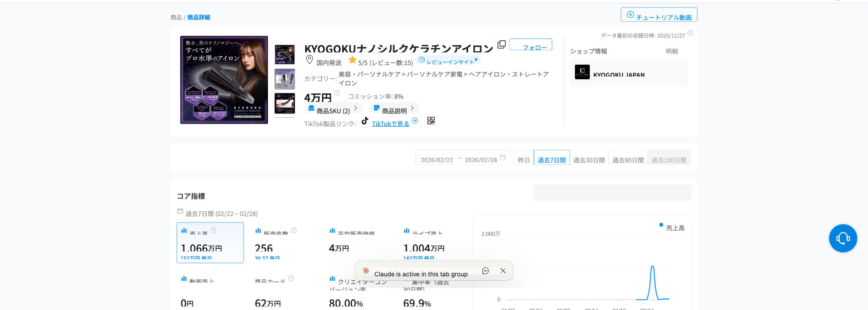
Task: Click bar chart icon in the 1,066万円 card
Action: click(184, 230)
